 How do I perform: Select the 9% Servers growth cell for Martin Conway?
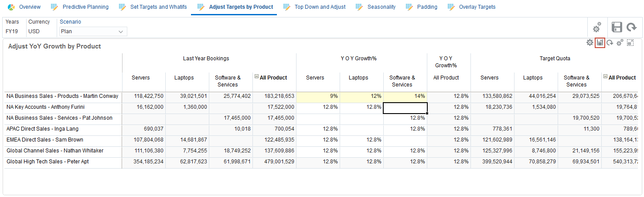coord(318,96)
